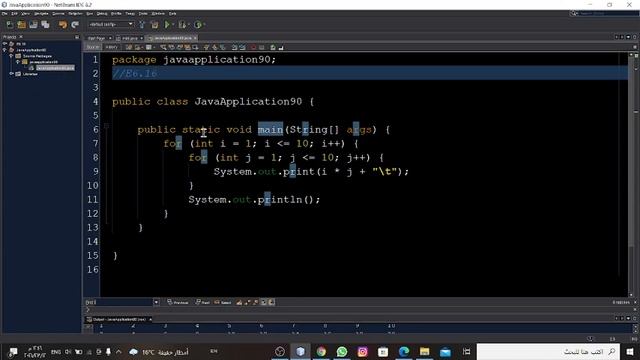Click the Clean and Build Project icon
640x360 pixels.
click(x=155, y=25)
